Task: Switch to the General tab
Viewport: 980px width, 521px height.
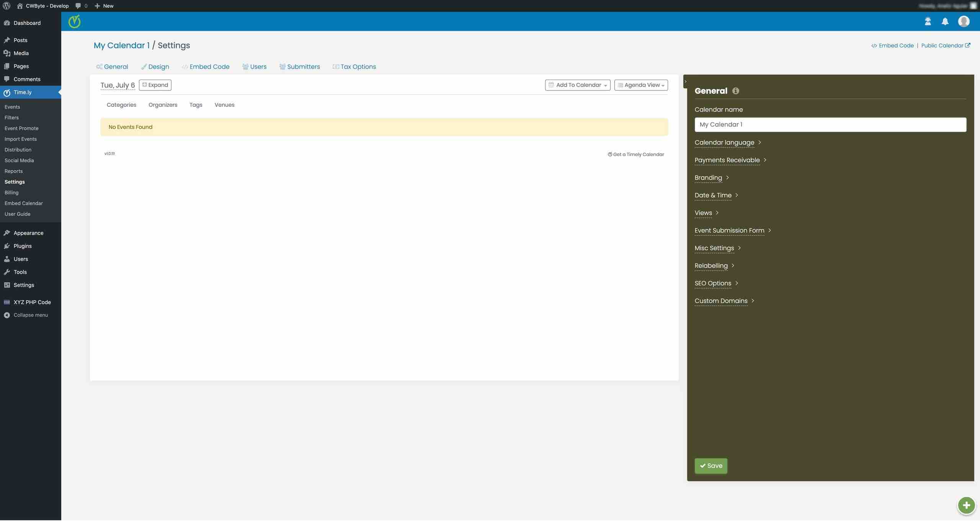Action: pyautogui.click(x=112, y=67)
